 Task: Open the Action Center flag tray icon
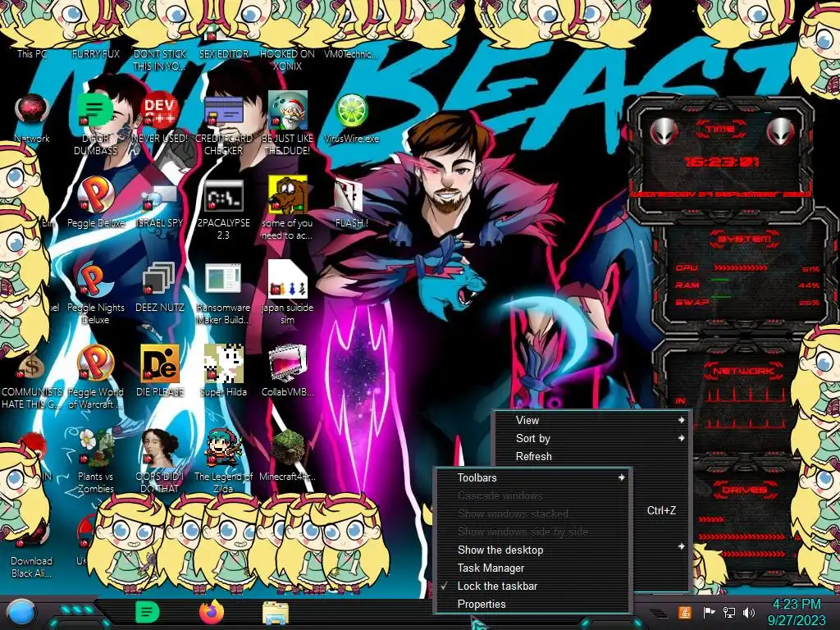pyautogui.click(x=709, y=612)
